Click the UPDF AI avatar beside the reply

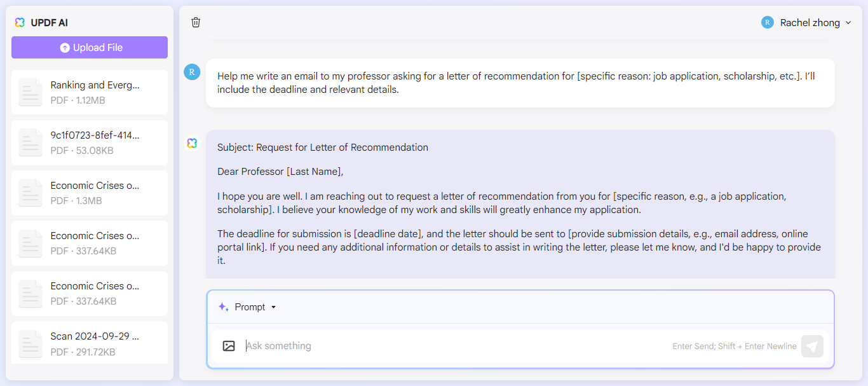click(x=191, y=143)
